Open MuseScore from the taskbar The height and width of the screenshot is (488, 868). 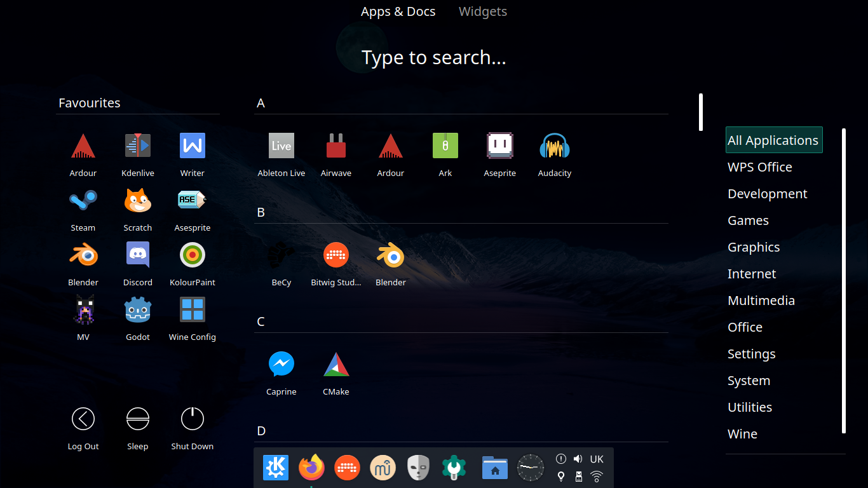coord(383,468)
